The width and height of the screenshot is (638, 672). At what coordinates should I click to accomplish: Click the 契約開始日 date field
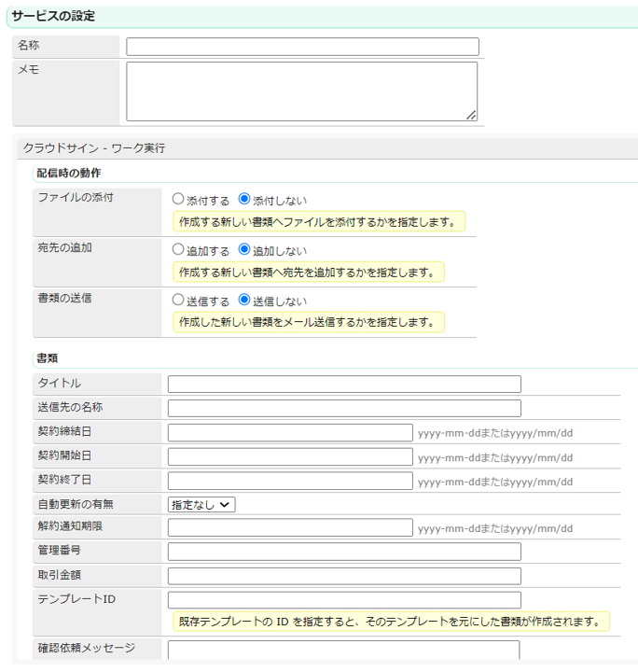pyautogui.click(x=290, y=456)
